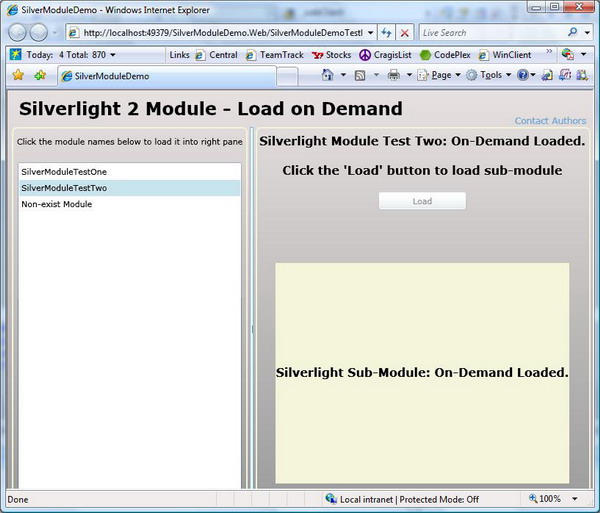Follow the Contact Authors link

coord(550,121)
